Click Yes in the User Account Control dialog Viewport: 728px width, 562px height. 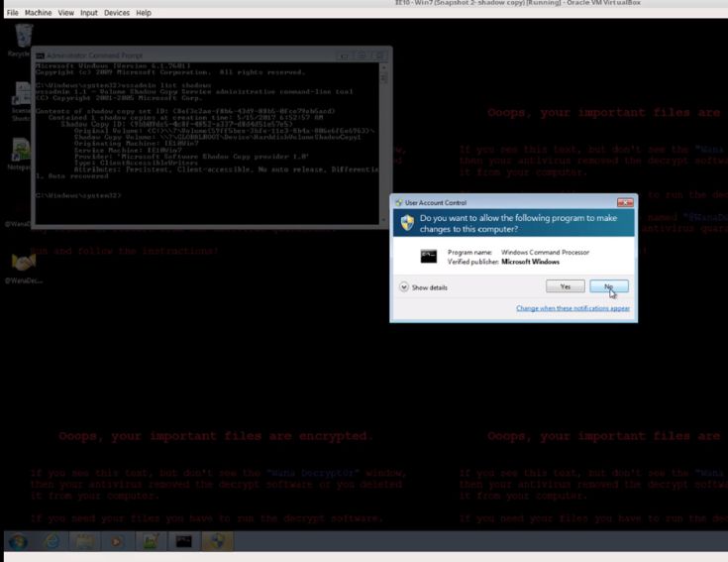pyautogui.click(x=565, y=286)
